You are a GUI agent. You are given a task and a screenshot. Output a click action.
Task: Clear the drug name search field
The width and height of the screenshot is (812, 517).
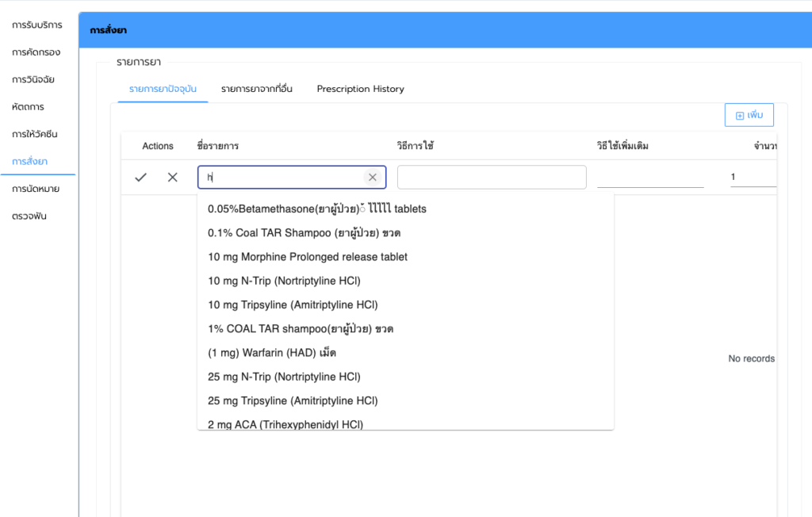[372, 178]
